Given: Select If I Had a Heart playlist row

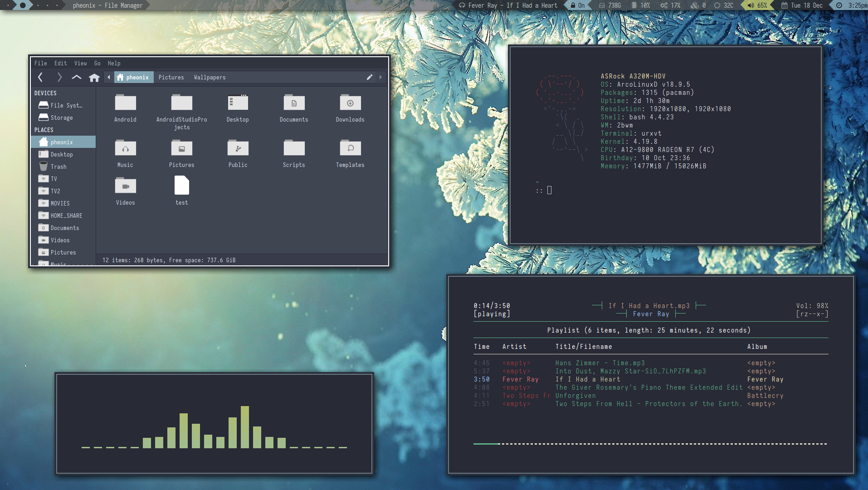Looking at the screenshot, I should (x=650, y=379).
